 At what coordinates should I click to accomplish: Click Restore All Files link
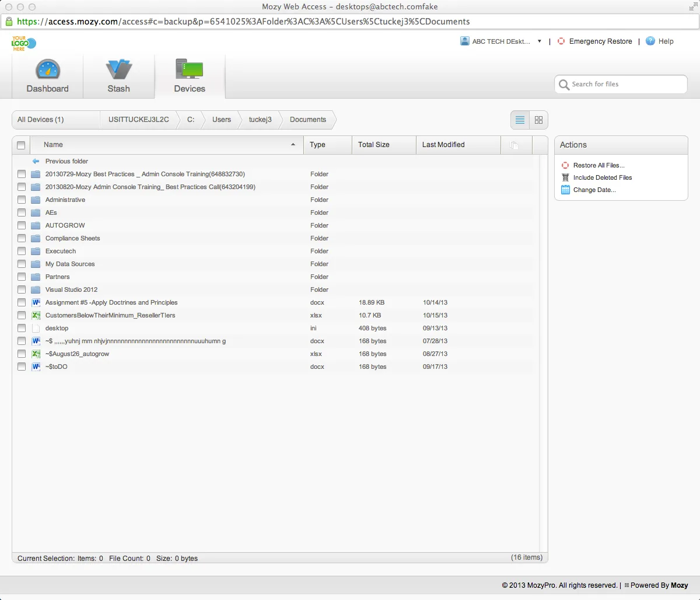pyautogui.click(x=599, y=165)
